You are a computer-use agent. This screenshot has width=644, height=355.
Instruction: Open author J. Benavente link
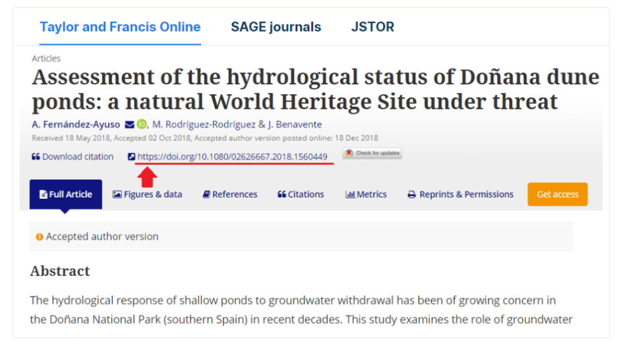click(x=295, y=124)
